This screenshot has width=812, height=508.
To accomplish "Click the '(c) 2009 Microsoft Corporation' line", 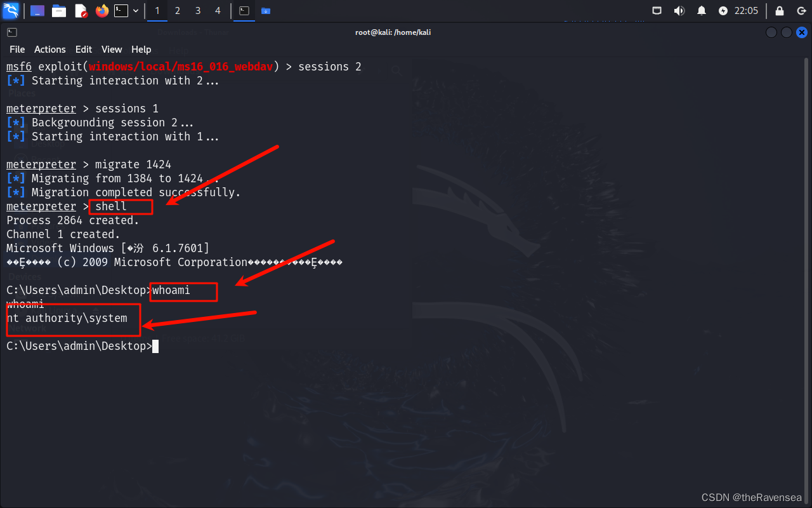I will click(x=174, y=262).
